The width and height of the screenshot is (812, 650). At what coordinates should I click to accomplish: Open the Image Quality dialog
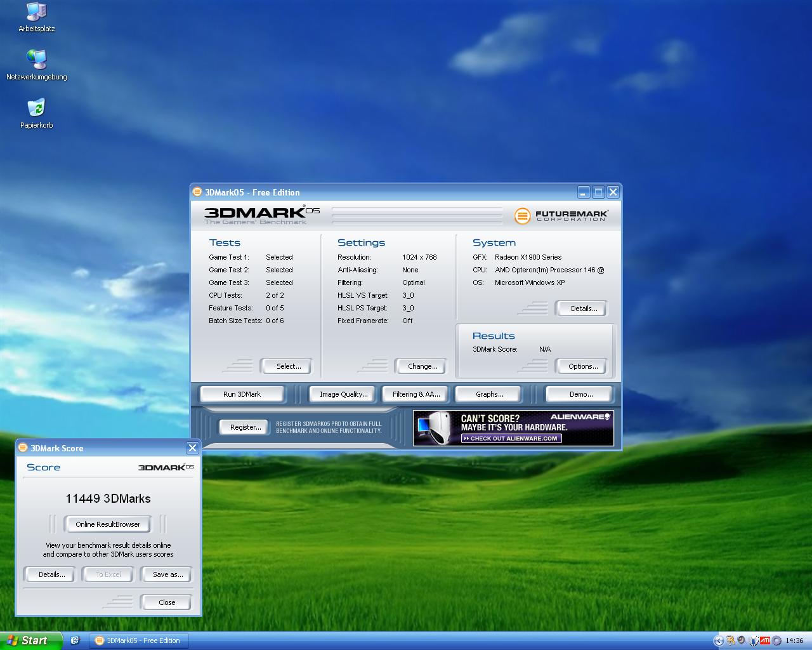point(343,394)
